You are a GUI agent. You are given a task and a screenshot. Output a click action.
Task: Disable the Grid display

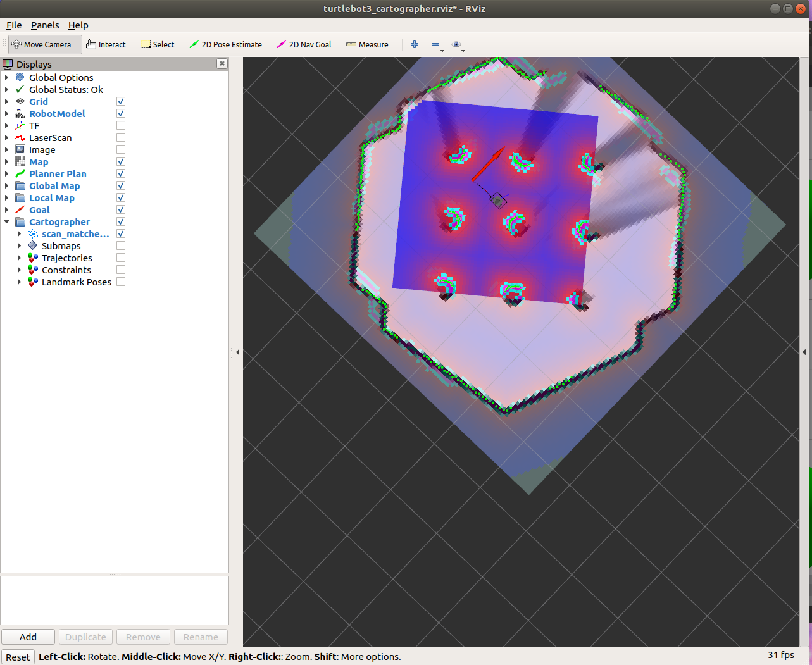[x=120, y=101]
